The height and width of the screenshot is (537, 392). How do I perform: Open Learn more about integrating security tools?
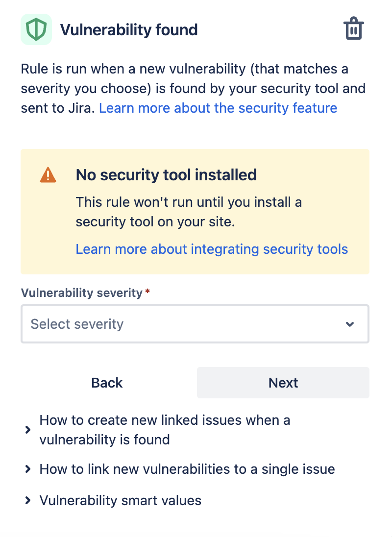(212, 249)
